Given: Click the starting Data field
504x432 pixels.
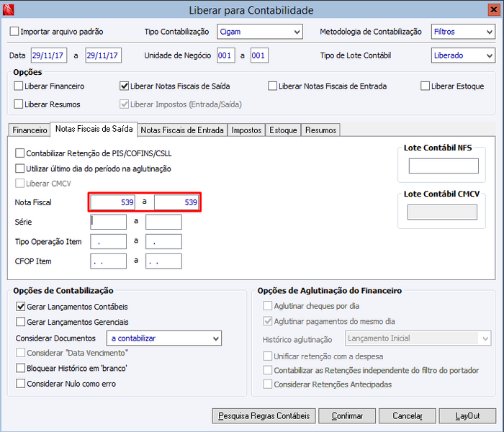Looking at the screenshot, I should click(x=49, y=55).
